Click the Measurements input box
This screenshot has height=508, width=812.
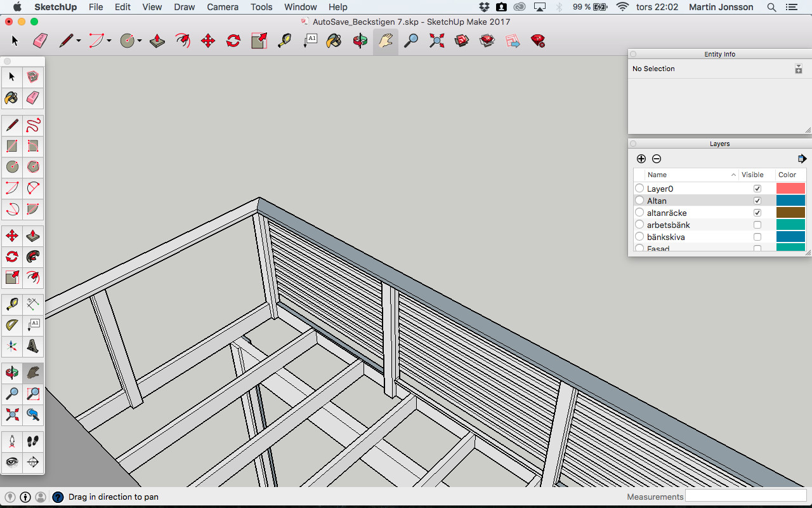coord(745,496)
